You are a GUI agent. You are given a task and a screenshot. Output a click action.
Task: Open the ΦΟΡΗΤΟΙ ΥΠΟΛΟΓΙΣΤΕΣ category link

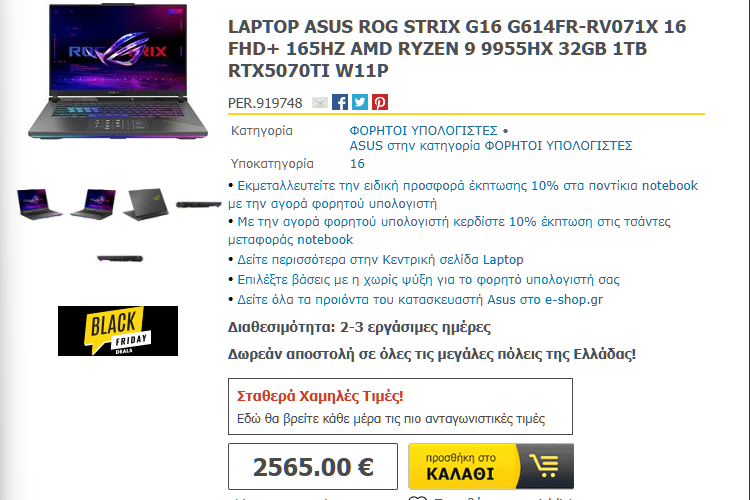(x=423, y=131)
